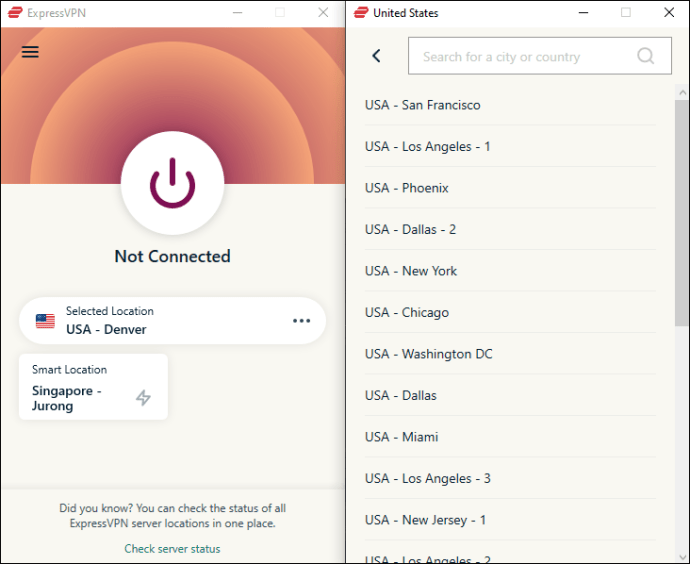The image size is (690, 564).
Task: Pick USA - Chicago location
Action: pos(510,312)
